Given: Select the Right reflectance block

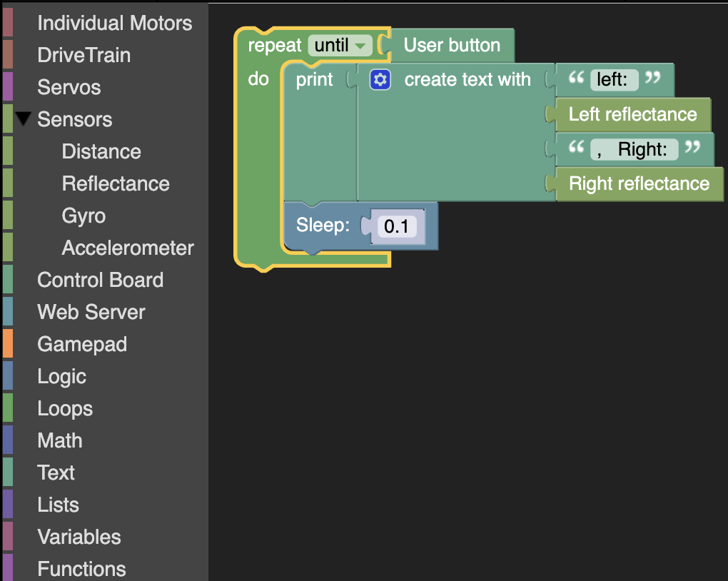Looking at the screenshot, I should (x=639, y=183).
